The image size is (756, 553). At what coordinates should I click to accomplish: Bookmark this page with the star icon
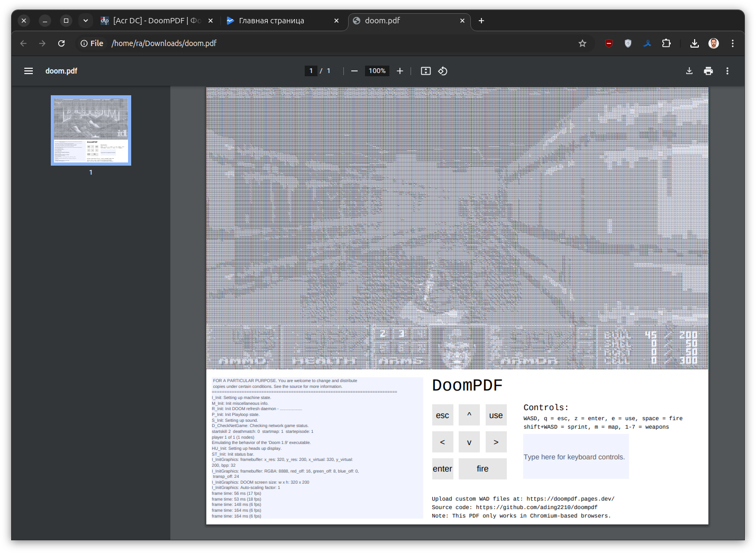[x=582, y=43]
